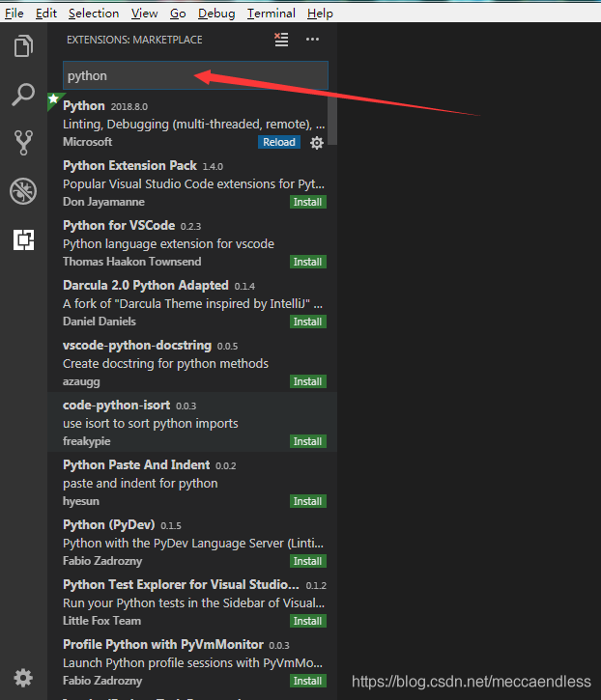Viewport: 601px width, 700px height.
Task: Open the View menu
Action: click(x=144, y=14)
